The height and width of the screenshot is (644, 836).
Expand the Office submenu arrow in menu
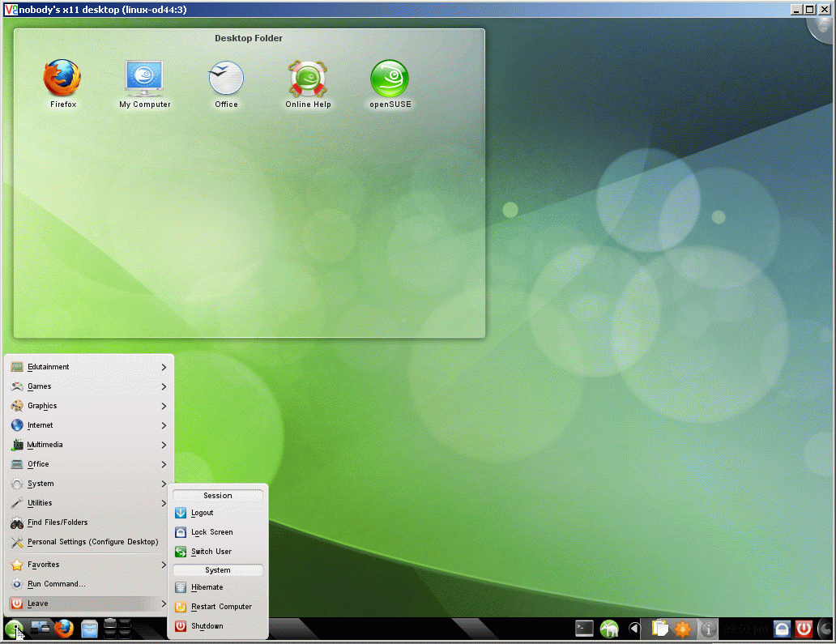(164, 464)
